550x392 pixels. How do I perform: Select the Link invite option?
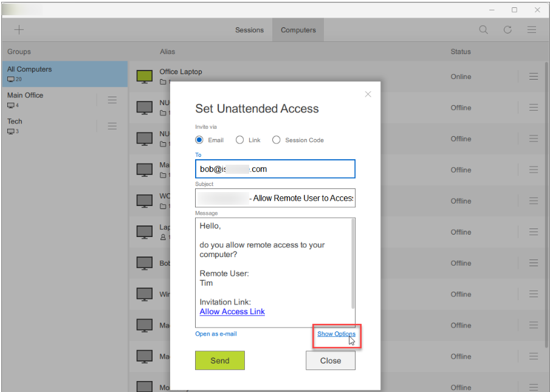[x=239, y=139]
